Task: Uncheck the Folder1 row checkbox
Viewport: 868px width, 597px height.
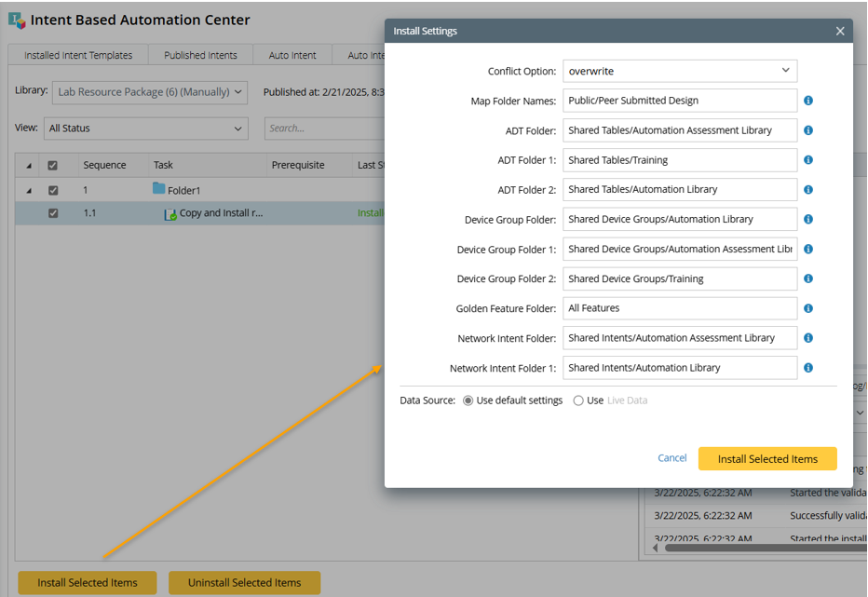Action: 53,190
